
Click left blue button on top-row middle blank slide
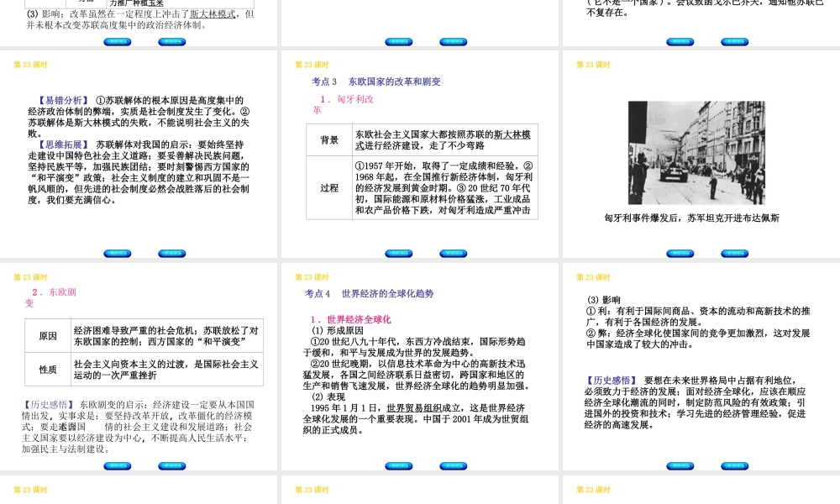[399, 42]
